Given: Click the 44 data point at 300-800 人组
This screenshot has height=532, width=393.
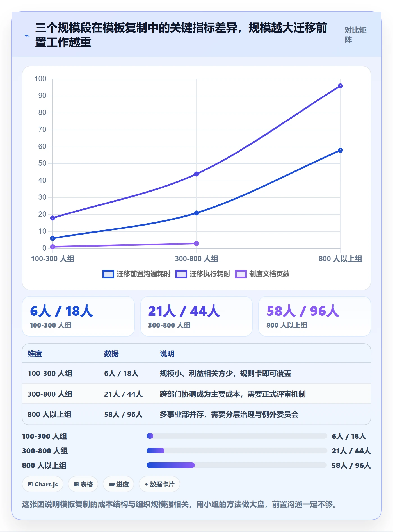Looking at the screenshot, I should [196, 174].
